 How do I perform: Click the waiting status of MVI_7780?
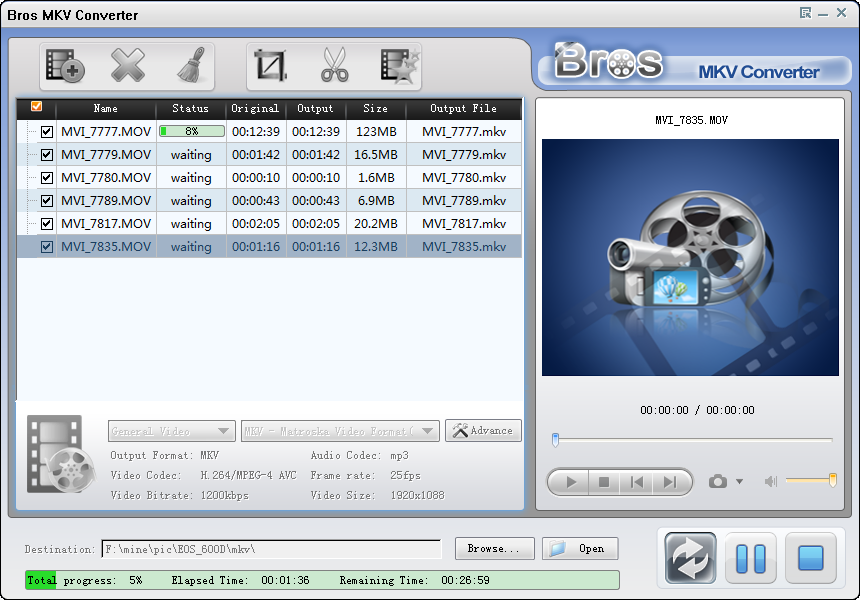[191, 178]
